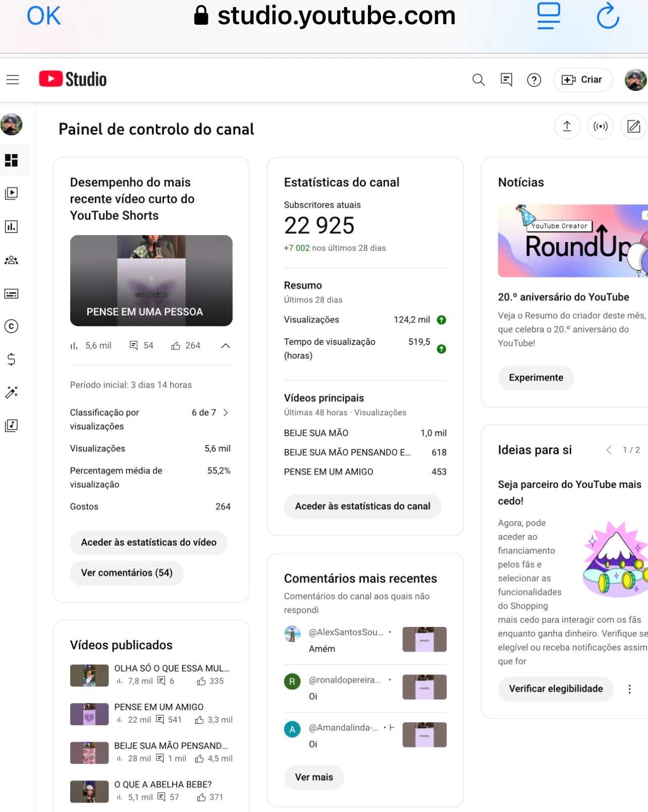Click subscriber count 22 925
Viewport: 648px width, 812px height.
[x=319, y=225]
